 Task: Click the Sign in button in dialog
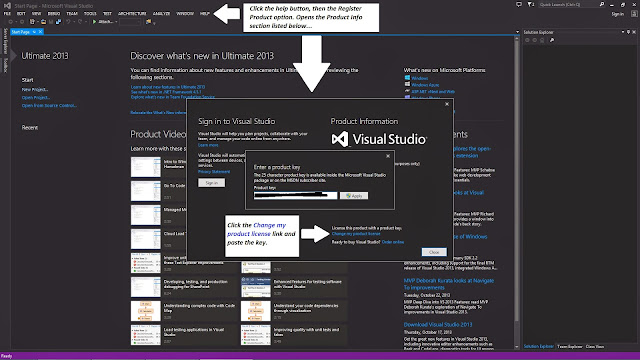tap(211, 183)
